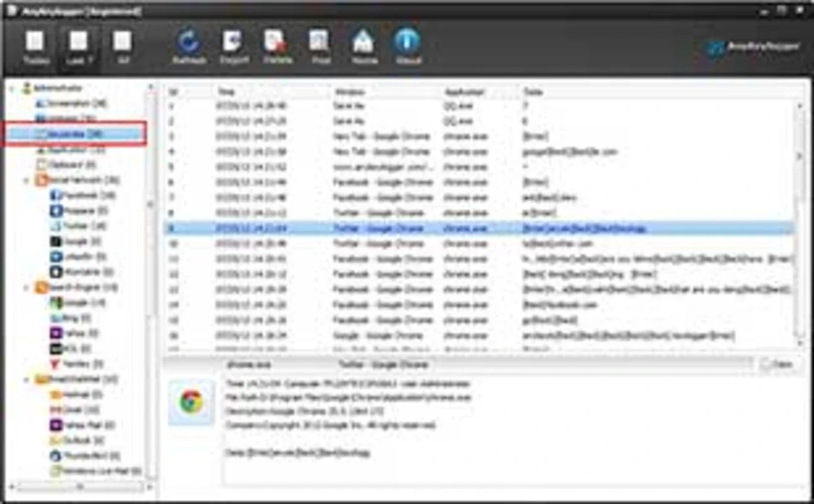Click the Find toolbar icon
The image size is (814, 504).
[x=321, y=47]
